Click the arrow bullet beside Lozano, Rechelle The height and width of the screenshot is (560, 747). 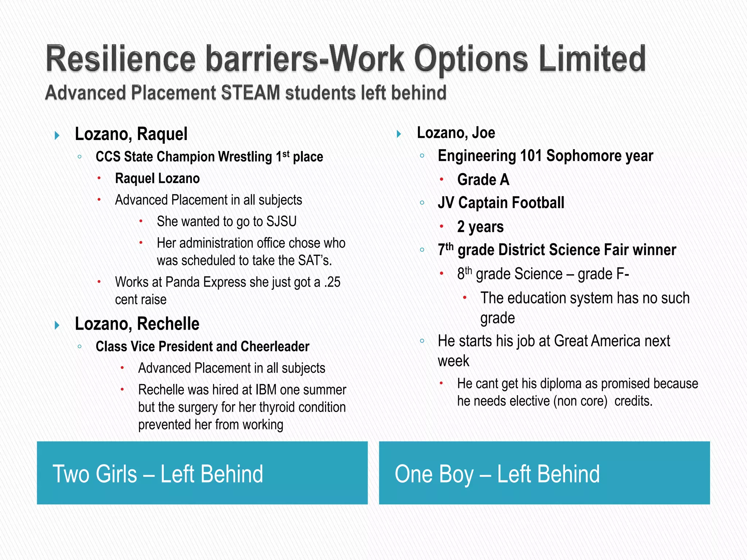coord(57,325)
